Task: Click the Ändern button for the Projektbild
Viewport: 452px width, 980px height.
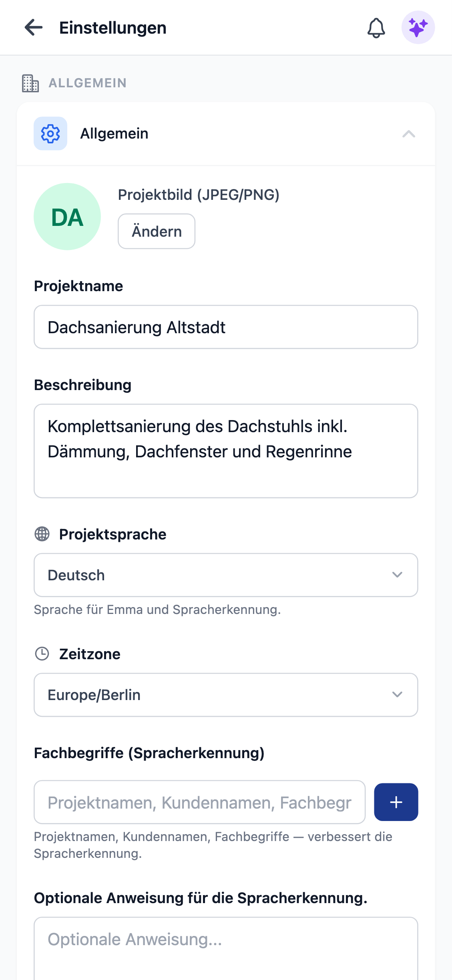Action: (156, 231)
